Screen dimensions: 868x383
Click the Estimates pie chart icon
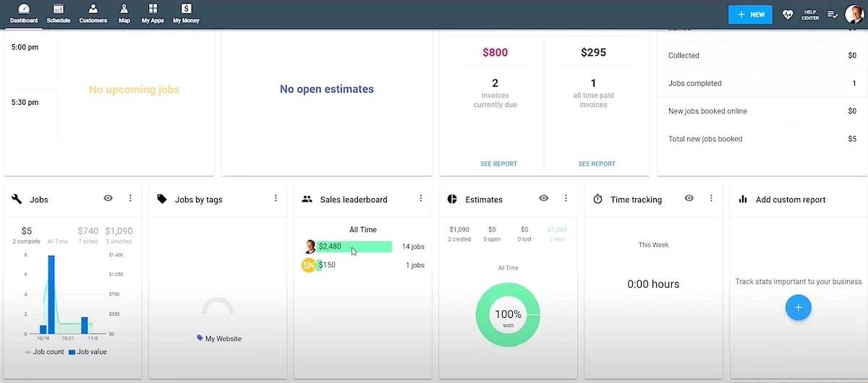click(452, 199)
